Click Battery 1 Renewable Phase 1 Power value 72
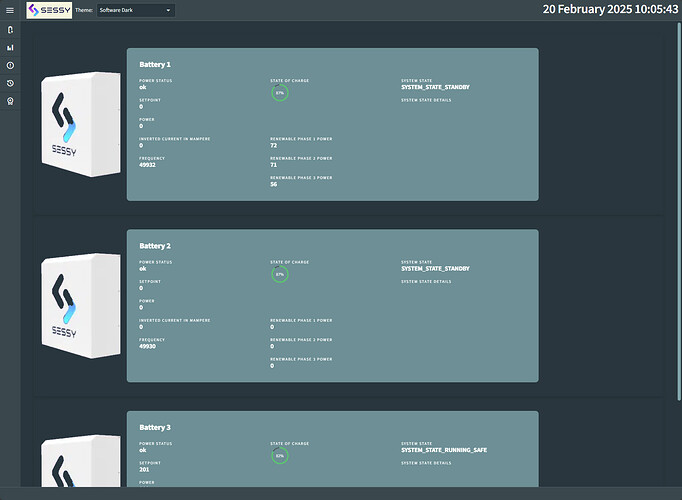682x500 pixels. coord(274,146)
